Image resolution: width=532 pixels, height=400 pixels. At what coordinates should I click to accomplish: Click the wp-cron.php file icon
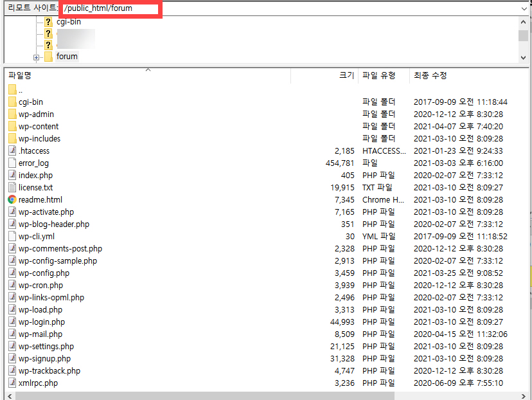12,285
